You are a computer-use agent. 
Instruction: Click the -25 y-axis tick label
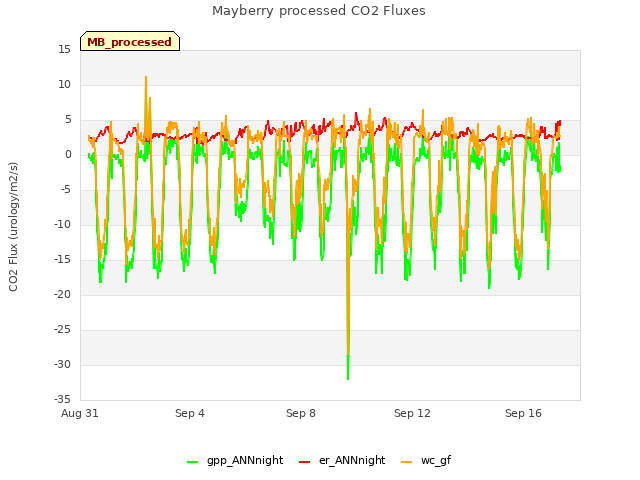coord(63,330)
